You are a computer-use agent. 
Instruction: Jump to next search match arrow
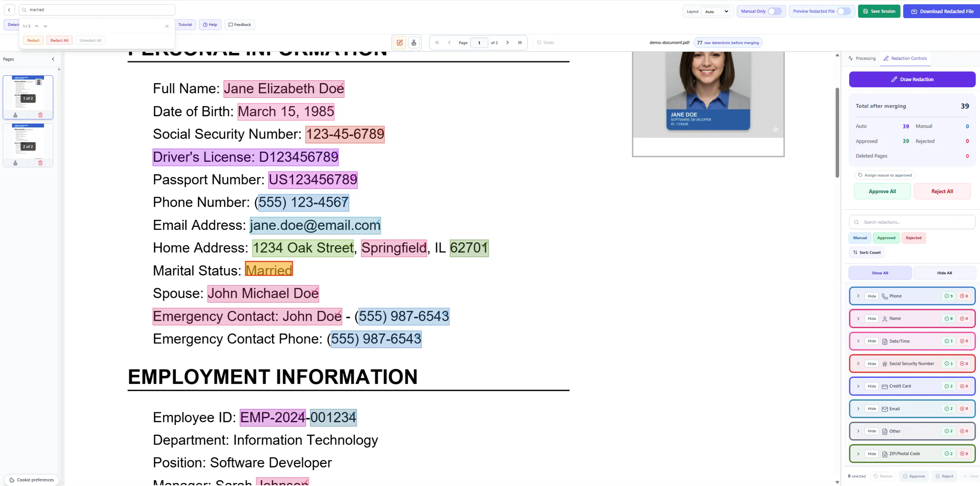pos(46,26)
